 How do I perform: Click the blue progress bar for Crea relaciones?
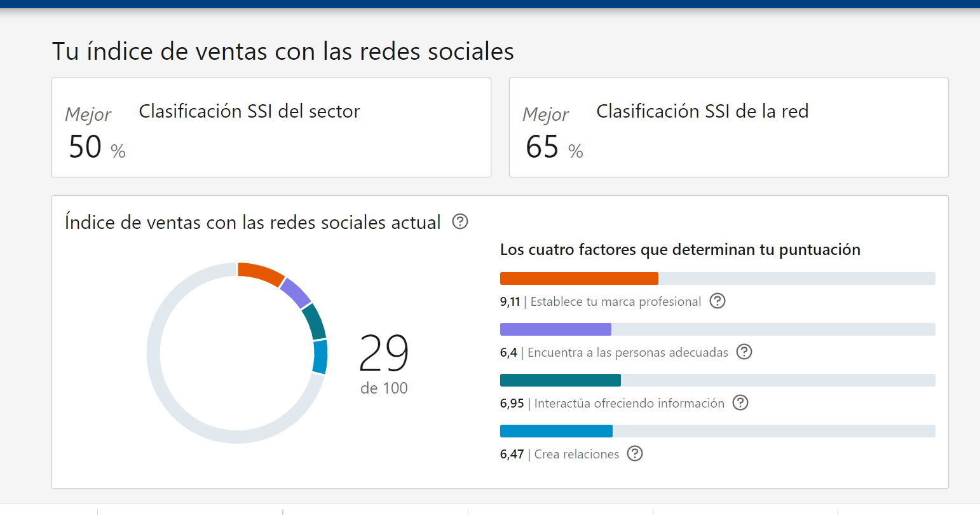click(556, 431)
